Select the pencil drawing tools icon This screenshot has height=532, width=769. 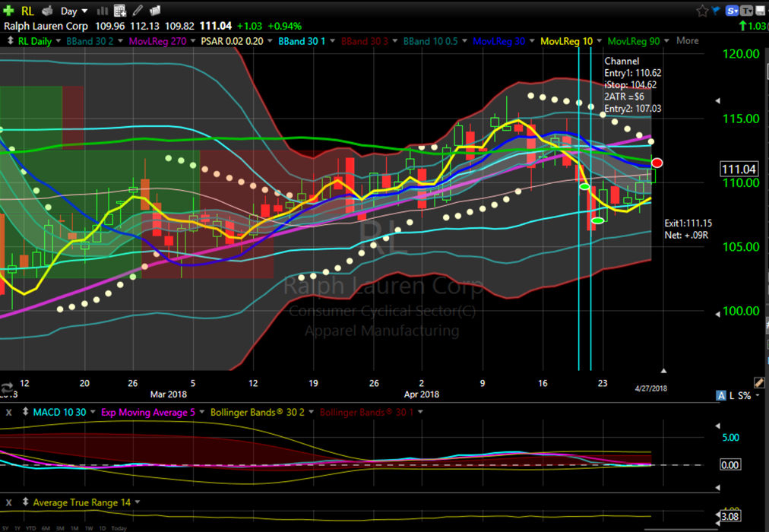[x=138, y=11]
